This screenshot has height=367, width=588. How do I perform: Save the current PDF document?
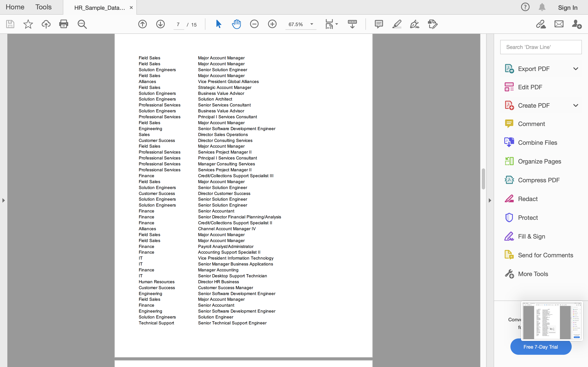pos(10,24)
